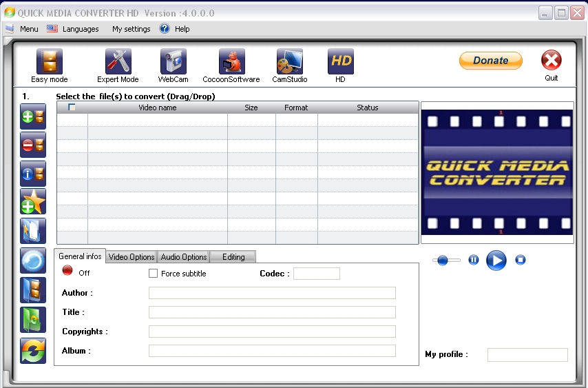This screenshot has width=588, height=388.
Task: Click the star with green plus icon
Action: click(33, 201)
